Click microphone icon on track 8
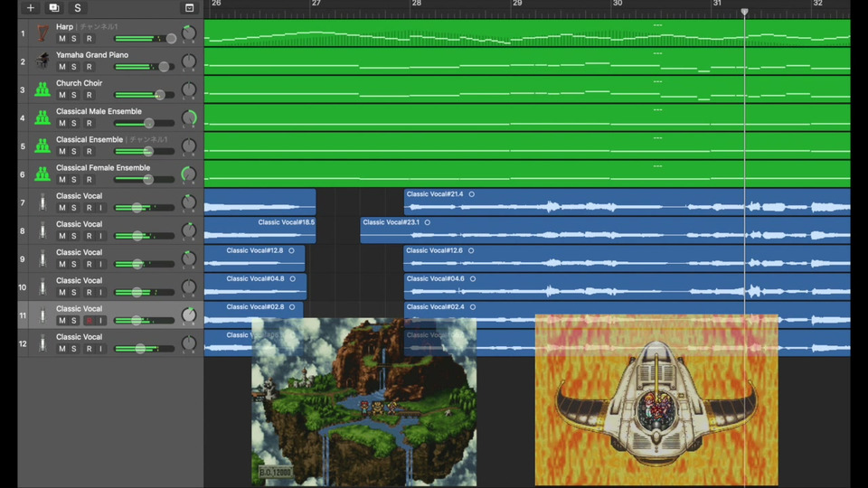 click(x=42, y=230)
